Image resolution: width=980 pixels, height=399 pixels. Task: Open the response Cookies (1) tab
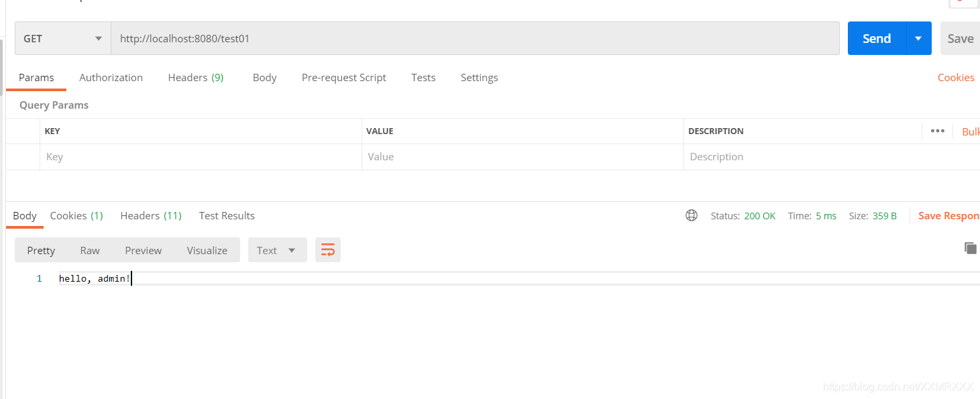coord(76,215)
